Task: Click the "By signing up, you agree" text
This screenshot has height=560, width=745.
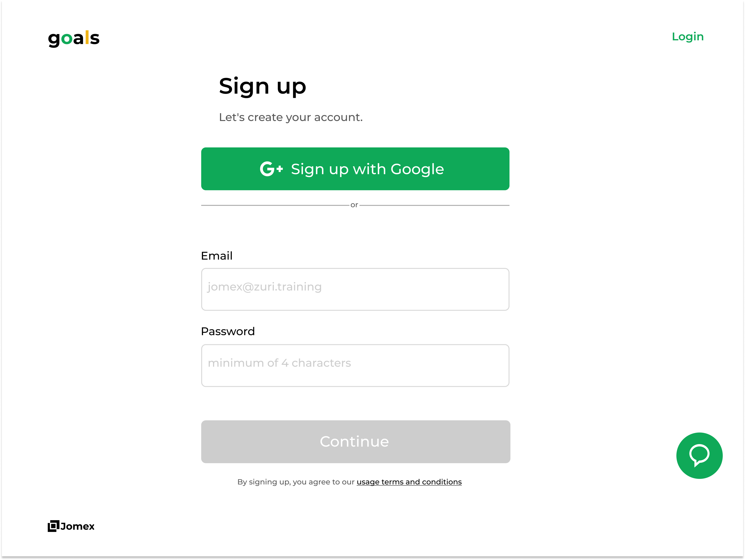Action: tap(296, 482)
